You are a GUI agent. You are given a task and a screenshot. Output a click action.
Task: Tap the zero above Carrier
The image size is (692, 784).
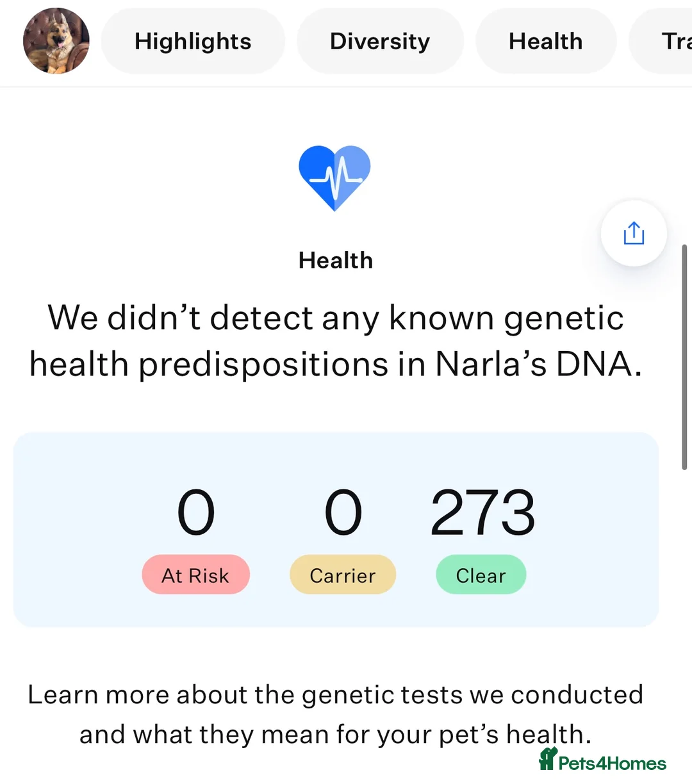[x=343, y=514]
